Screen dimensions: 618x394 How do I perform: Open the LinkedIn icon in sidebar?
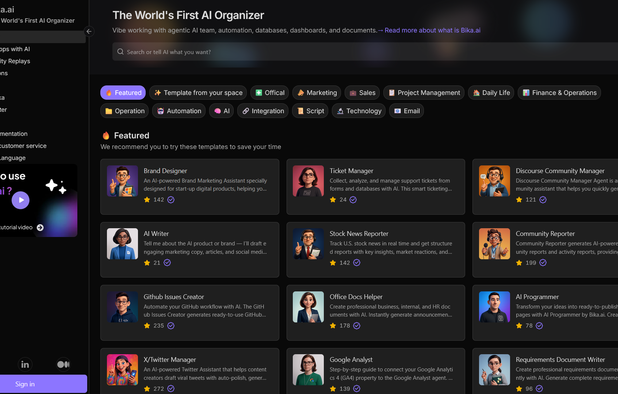25,364
